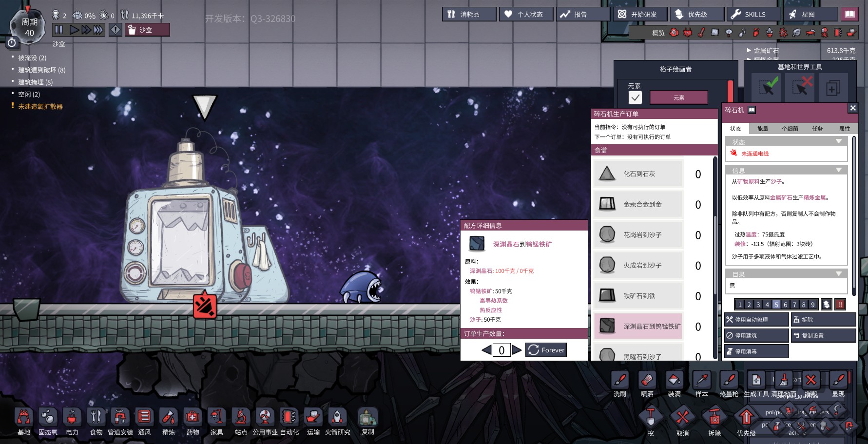The image size is (868, 444).
Task: Switch to the 属性 tab
Action: pyautogui.click(x=845, y=129)
